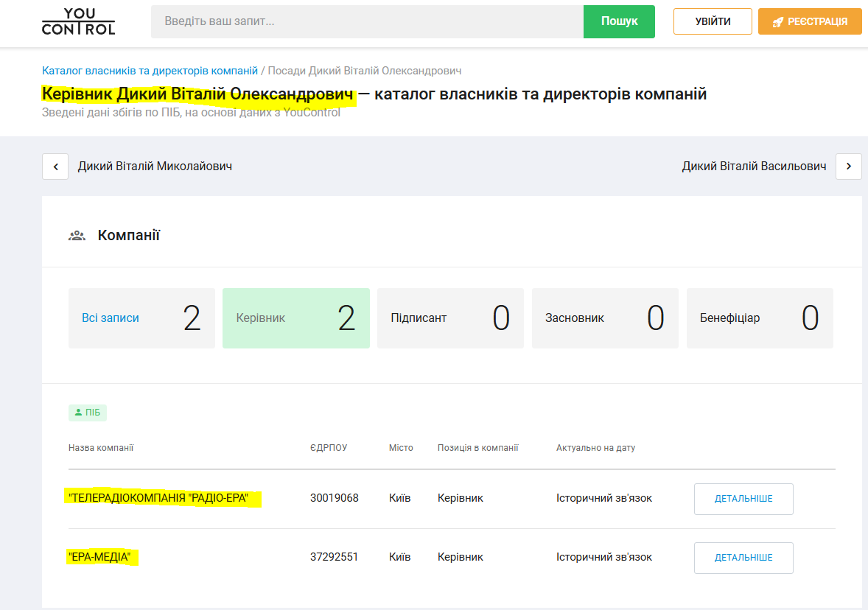Click the Увійти login button
868x610 pixels.
click(713, 21)
